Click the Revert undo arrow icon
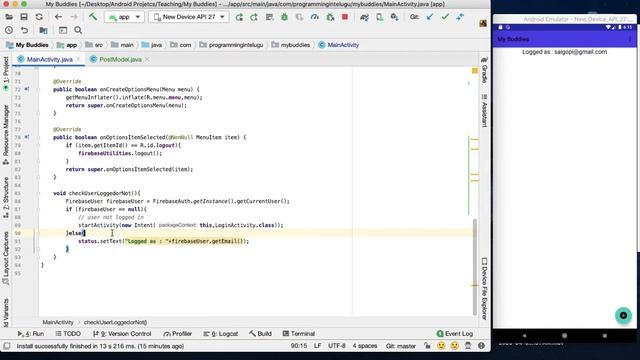This screenshot has height=360, width=640. click(24, 31)
